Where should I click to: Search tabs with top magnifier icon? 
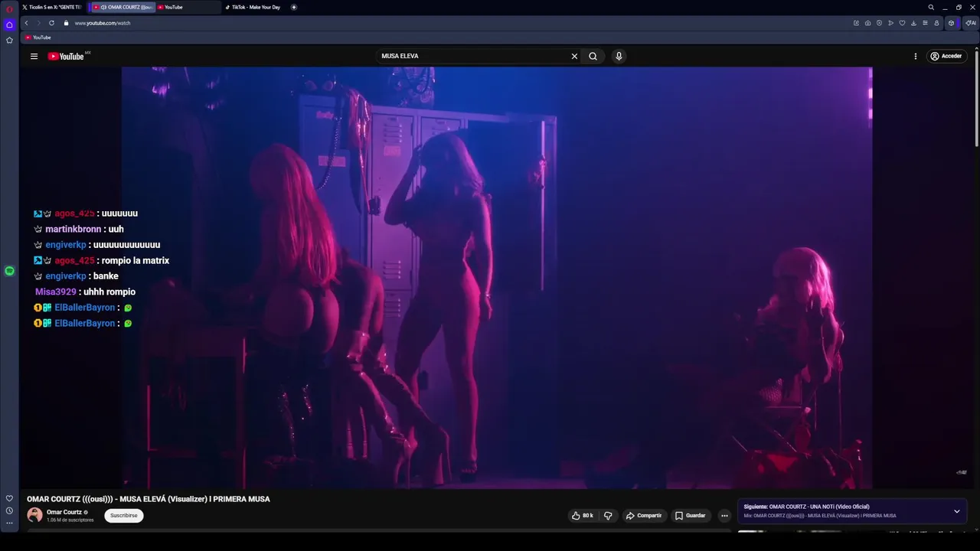[x=931, y=7]
